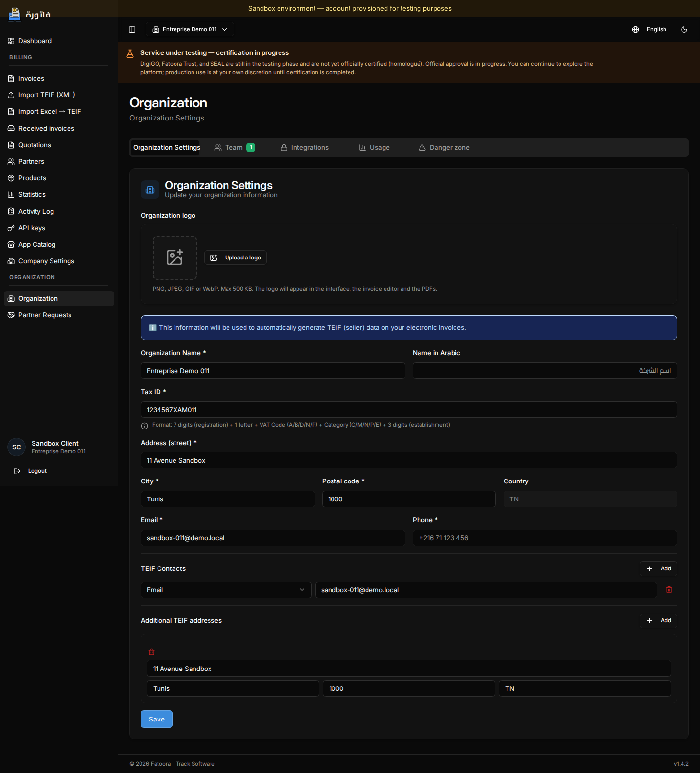The height and width of the screenshot is (773, 700).
Task: Switch to the Usage tab
Action: 374,147
